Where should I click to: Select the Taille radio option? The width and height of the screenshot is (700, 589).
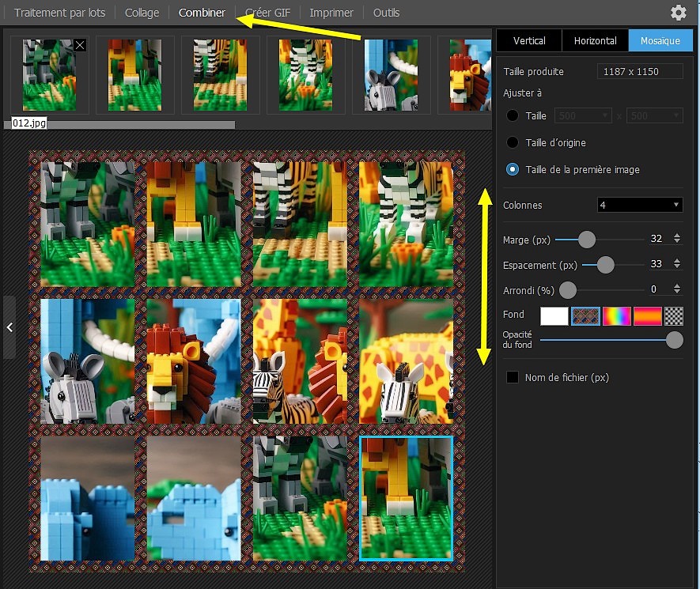[x=513, y=115]
